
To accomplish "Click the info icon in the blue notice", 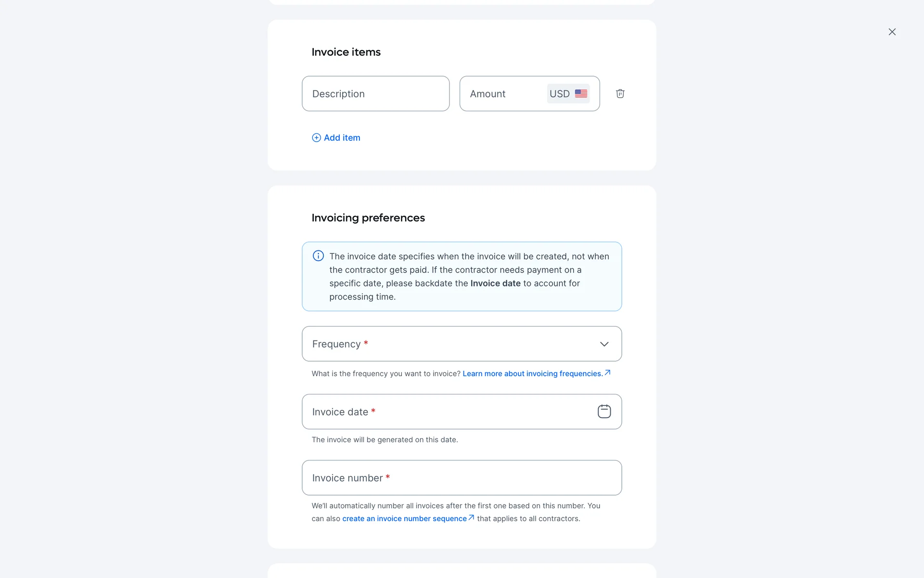I will [318, 256].
